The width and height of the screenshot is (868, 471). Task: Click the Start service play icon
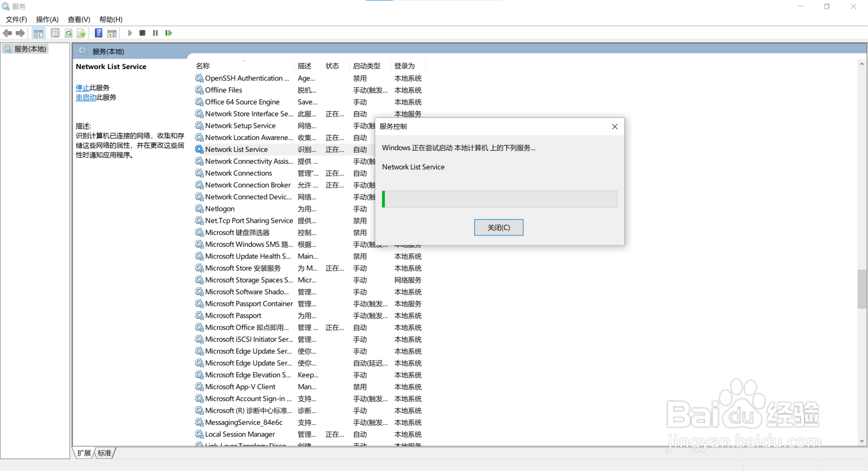(130, 33)
